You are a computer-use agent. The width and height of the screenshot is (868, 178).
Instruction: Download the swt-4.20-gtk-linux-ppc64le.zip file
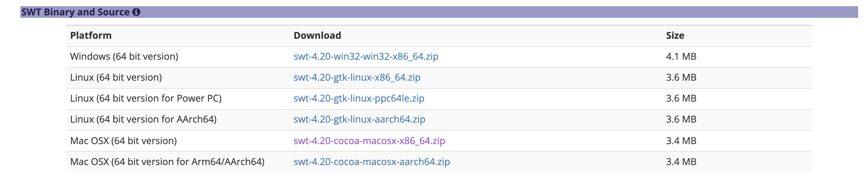pos(359,98)
